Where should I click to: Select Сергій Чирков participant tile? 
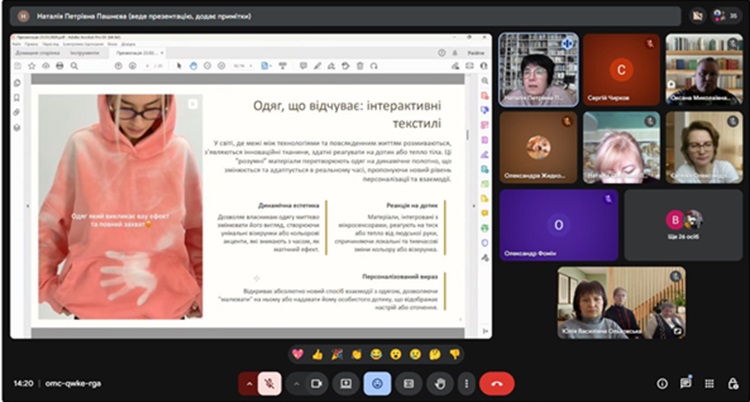click(622, 70)
